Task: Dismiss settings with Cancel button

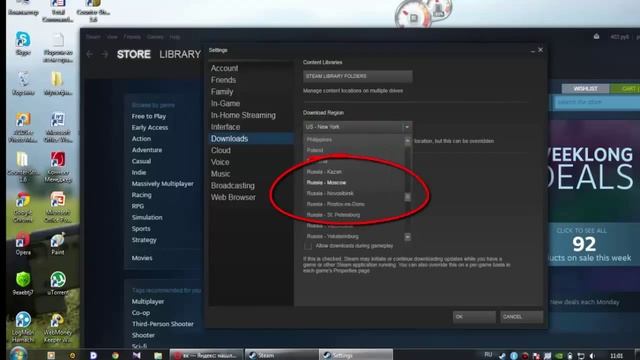Action: tap(522, 317)
